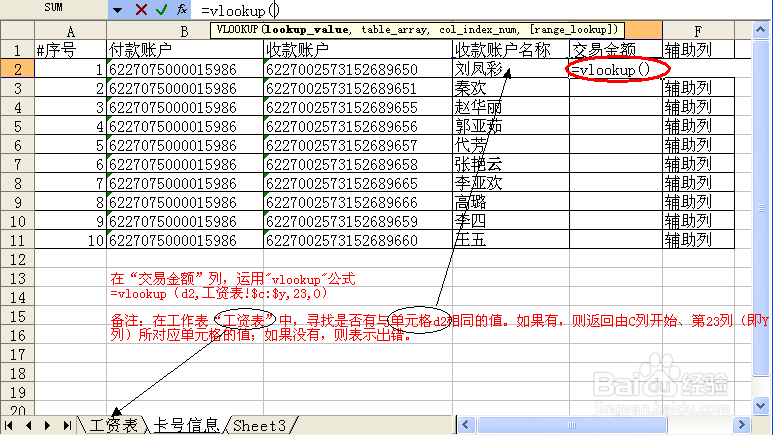Select cell containing 秦欢

(511, 88)
